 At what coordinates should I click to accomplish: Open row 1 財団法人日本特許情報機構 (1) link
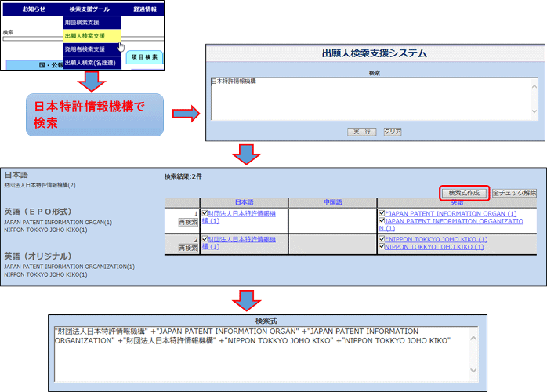[x=241, y=213]
